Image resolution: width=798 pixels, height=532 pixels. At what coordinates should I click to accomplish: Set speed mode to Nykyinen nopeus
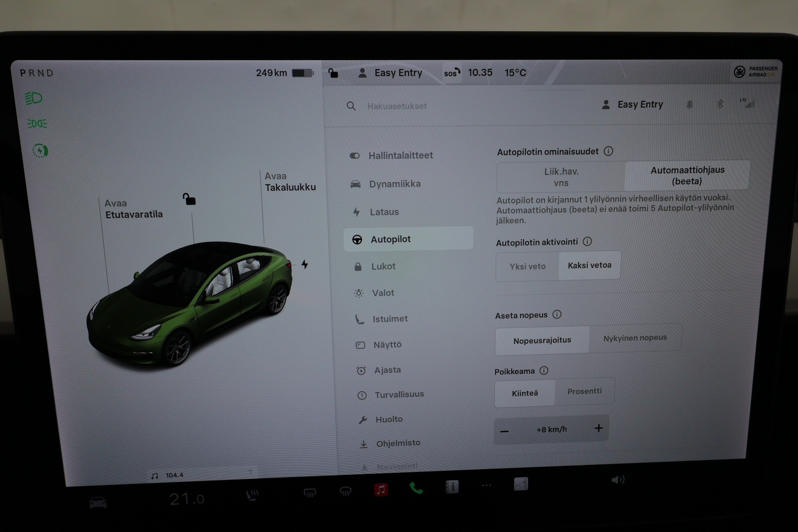[x=635, y=338]
